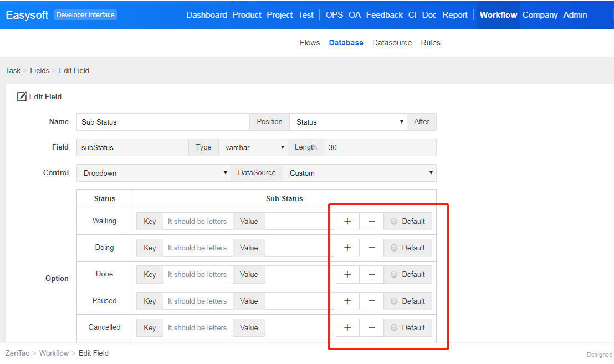Select the Default radio in Doing row

pos(394,248)
